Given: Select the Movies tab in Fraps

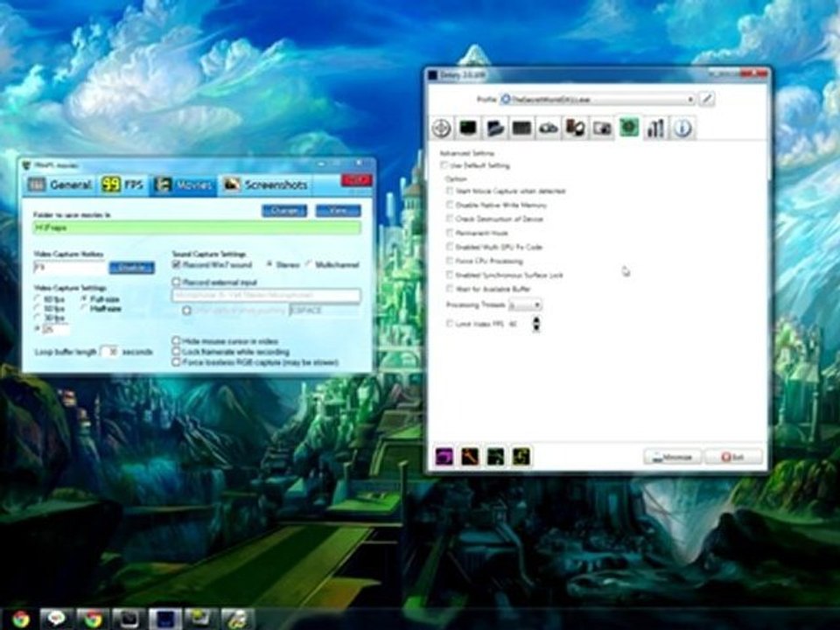Looking at the screenshot, I should coord(183,185).
